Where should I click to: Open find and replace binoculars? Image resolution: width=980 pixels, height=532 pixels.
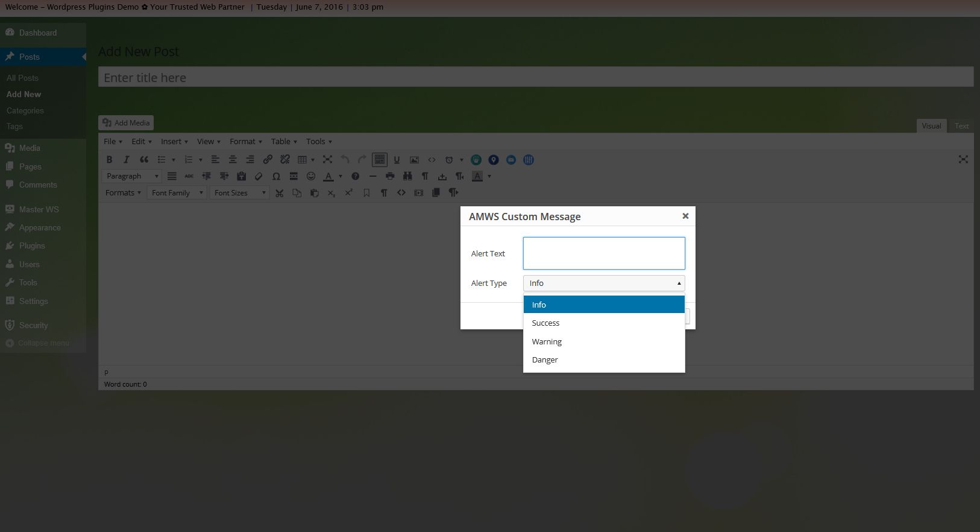tap(407, 176)
